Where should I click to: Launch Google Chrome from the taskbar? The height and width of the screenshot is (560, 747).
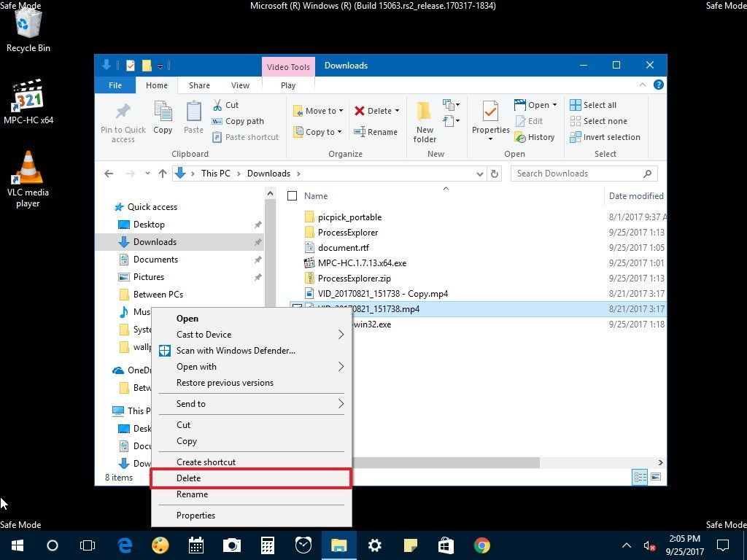481,545
